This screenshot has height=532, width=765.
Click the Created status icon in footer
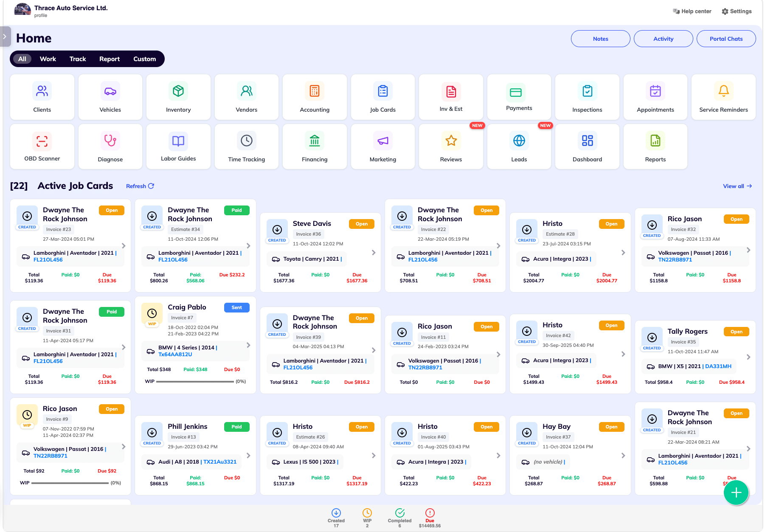pyautogui.click(x=336, y=513)
